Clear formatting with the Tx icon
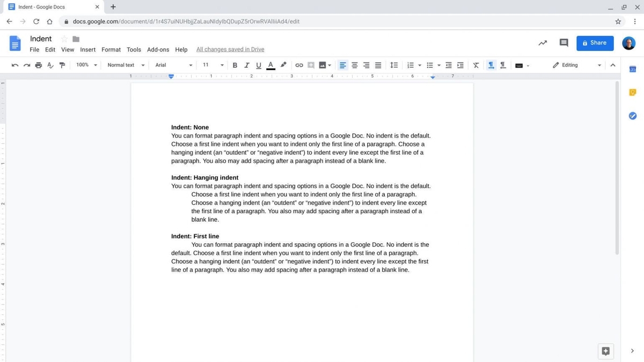 point(476,65)
